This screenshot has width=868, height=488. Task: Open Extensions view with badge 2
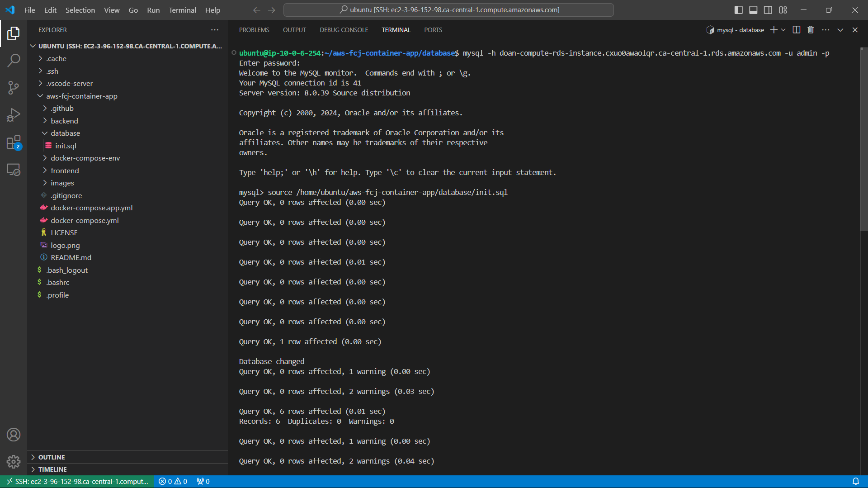click(x=14, y=142)
